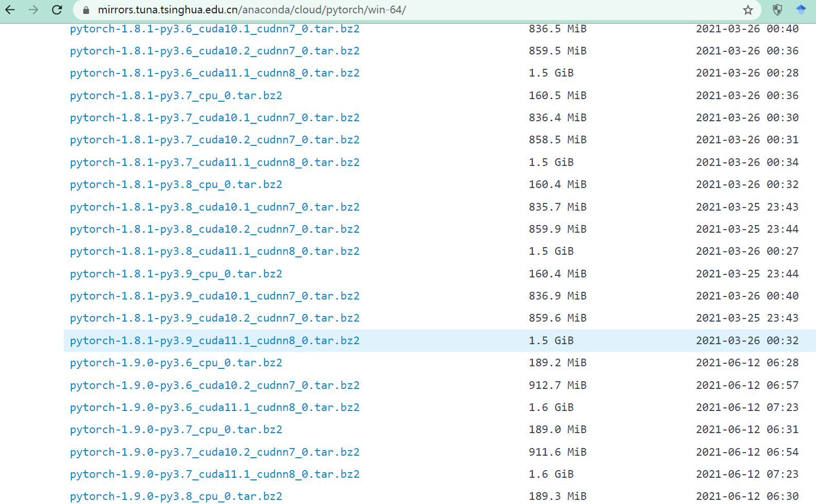Download pytorch-1.8.1-py3.9_cuda11.1_cudnn8_0.tar.bz2

click(215, 341)
